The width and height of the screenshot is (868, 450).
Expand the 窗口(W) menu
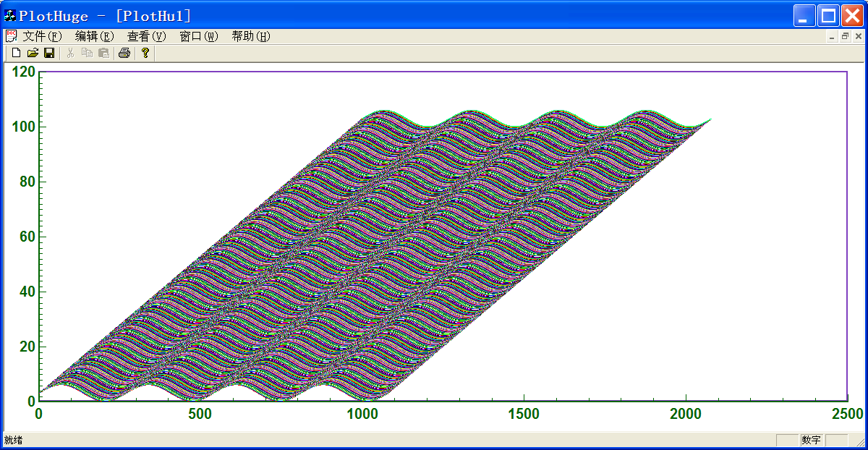198,36
